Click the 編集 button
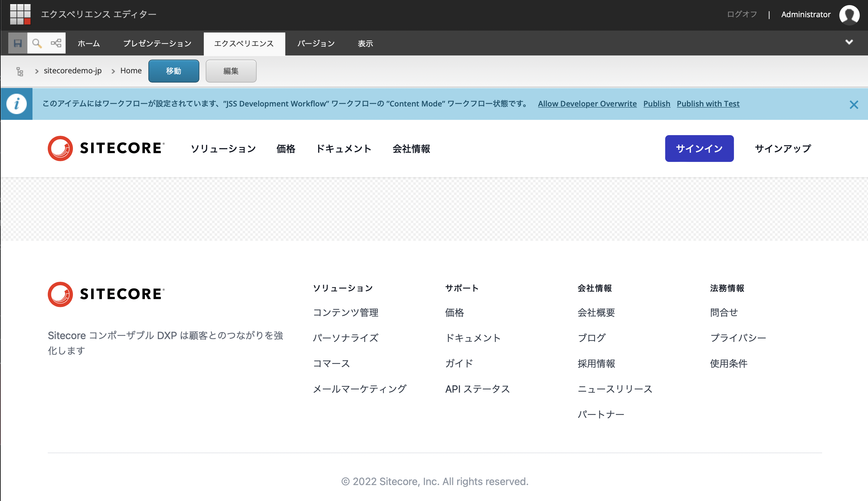Viewport: 868px width, 501px height. 231,71
